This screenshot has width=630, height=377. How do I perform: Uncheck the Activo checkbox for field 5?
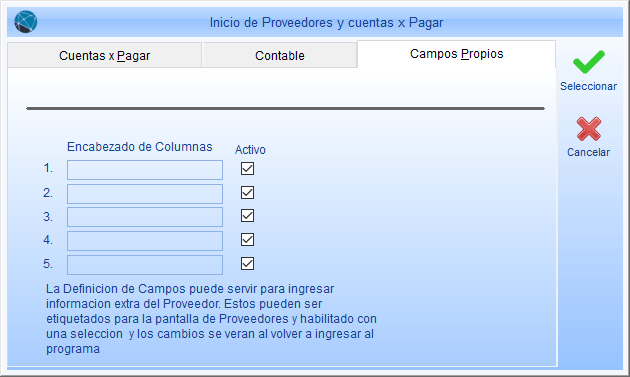tap(248, 264)
